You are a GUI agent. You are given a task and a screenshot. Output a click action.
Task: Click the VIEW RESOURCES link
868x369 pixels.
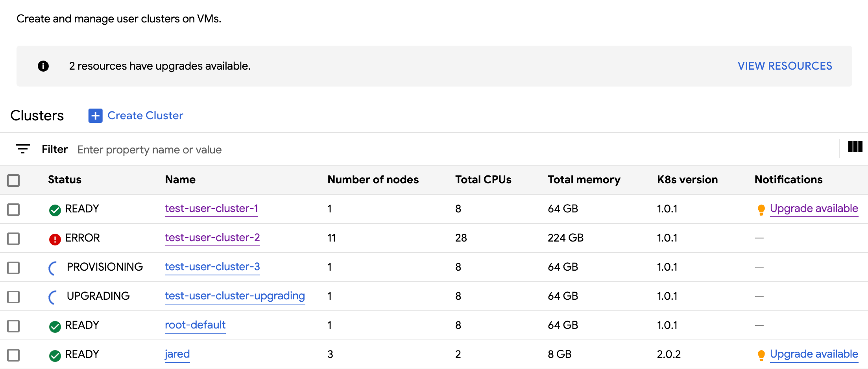[x=785, y=66]
